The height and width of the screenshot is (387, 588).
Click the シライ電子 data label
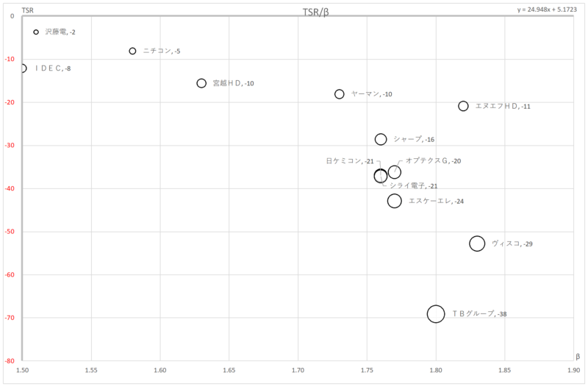tap(413, 186)
